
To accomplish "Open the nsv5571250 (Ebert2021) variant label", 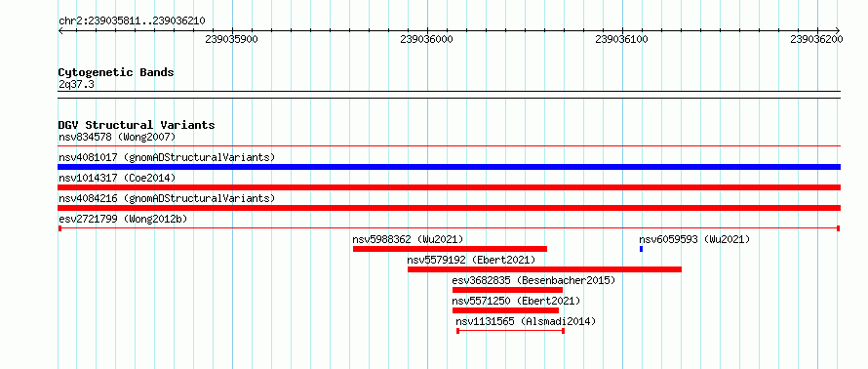I will point(516,301).
